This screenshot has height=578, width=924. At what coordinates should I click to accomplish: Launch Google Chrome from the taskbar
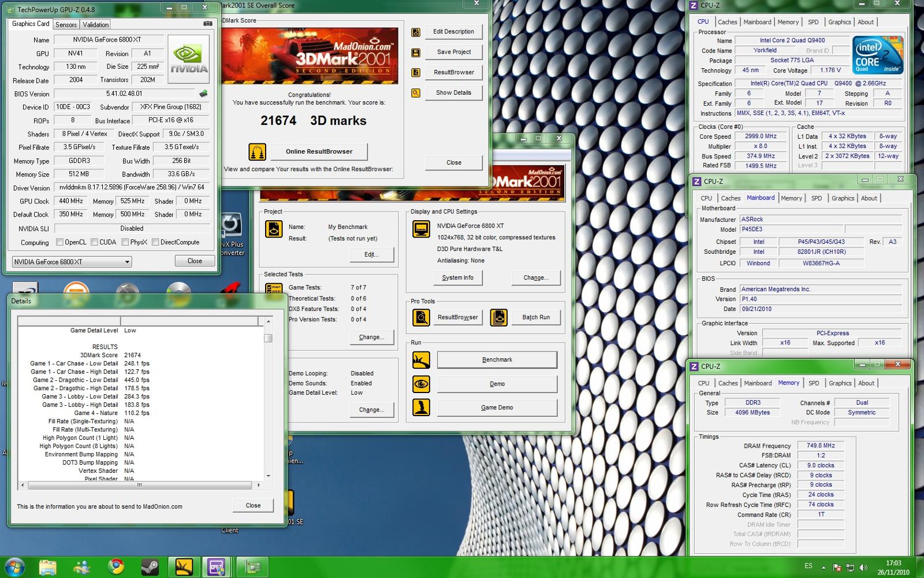point(116,567)
